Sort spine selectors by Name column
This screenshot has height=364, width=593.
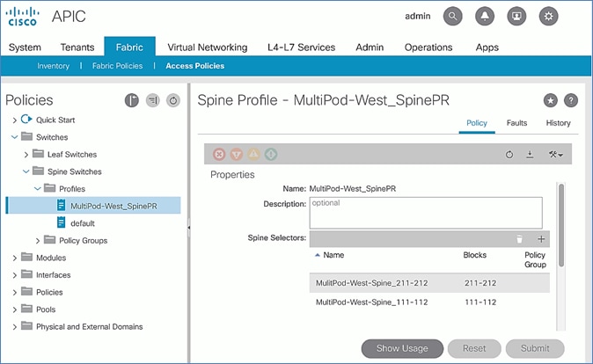click(x=333, y=255)
